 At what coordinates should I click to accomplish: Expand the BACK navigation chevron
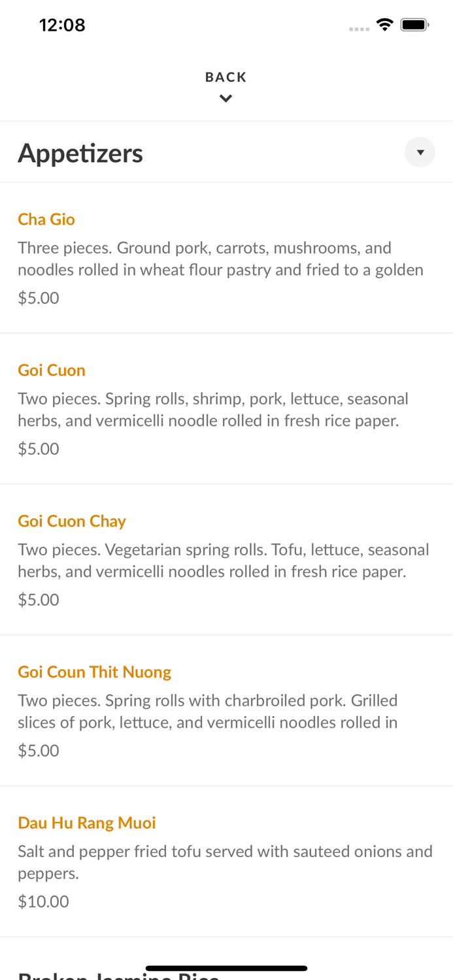click(x=226, y=98)
